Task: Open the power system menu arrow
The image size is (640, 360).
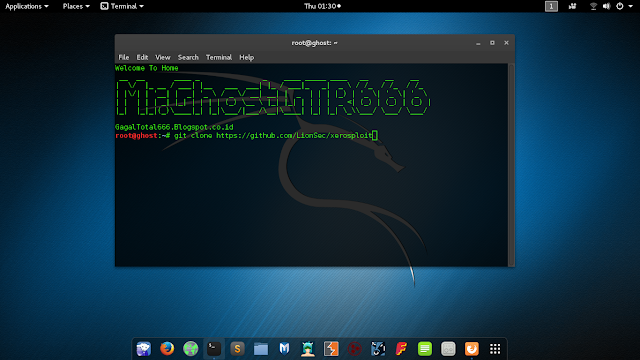Action: point(631,6)
